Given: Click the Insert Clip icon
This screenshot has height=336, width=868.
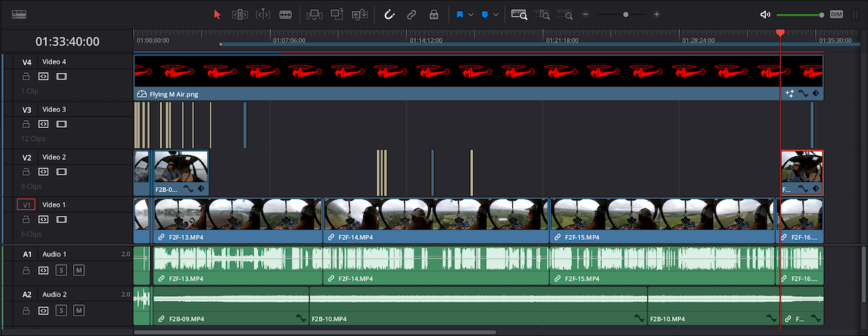Looking at the screenshot, I should pyautogui.click(x=314, y=14).
